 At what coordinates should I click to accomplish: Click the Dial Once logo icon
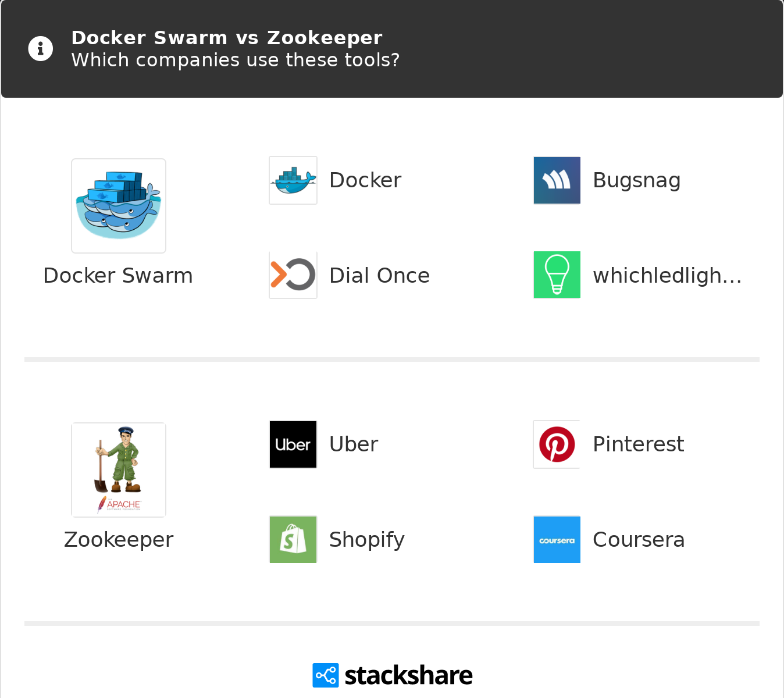tap(293, 275)
